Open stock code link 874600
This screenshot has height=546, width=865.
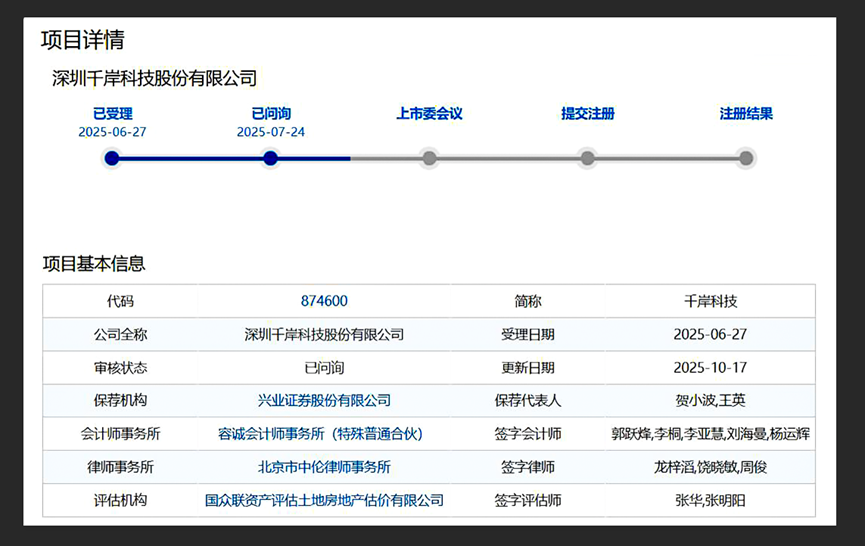324,301
